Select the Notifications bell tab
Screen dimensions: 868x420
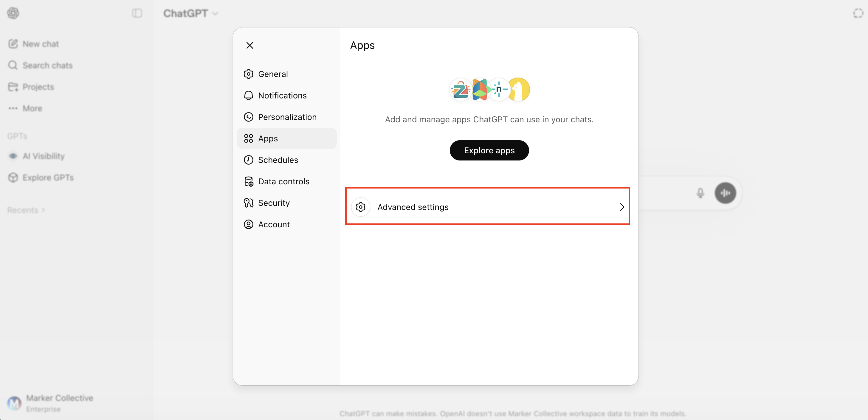282,95
